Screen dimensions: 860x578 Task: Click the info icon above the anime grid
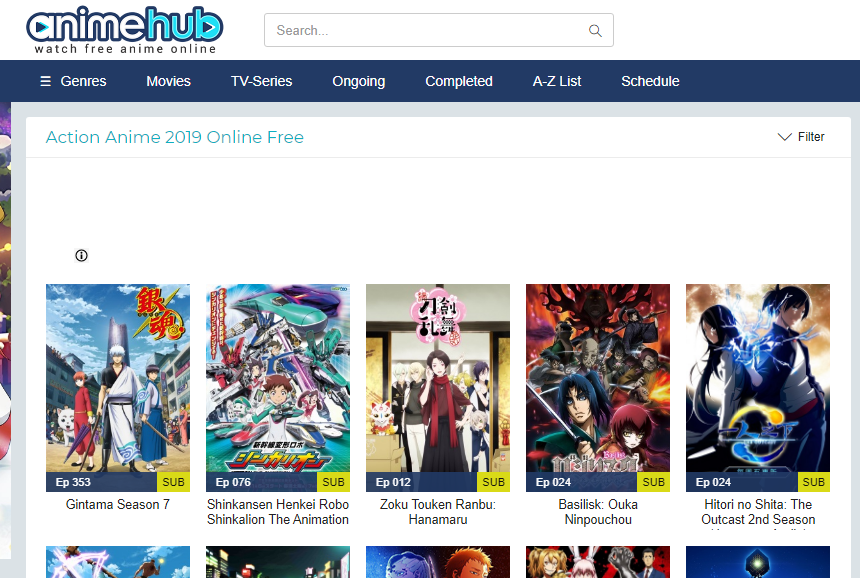81,256
